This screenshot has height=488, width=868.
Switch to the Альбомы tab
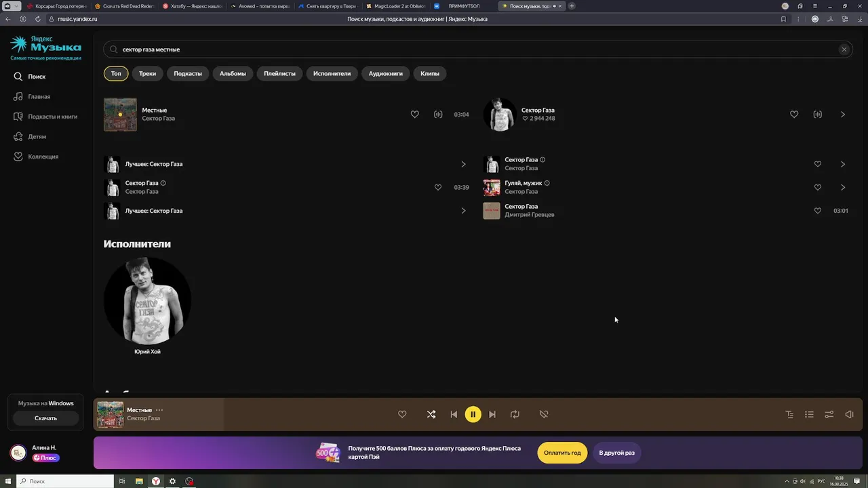coord(233,73)
